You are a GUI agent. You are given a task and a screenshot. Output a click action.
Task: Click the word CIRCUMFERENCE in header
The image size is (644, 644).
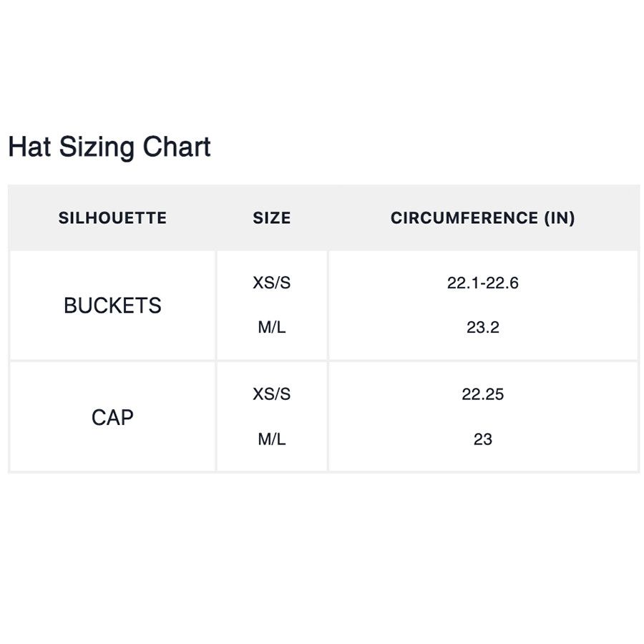[x=464, y=218]
